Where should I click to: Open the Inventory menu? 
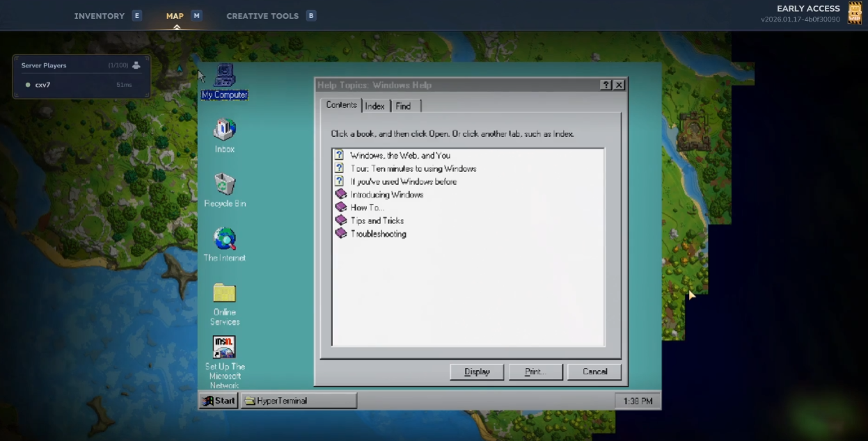point(100,16)
